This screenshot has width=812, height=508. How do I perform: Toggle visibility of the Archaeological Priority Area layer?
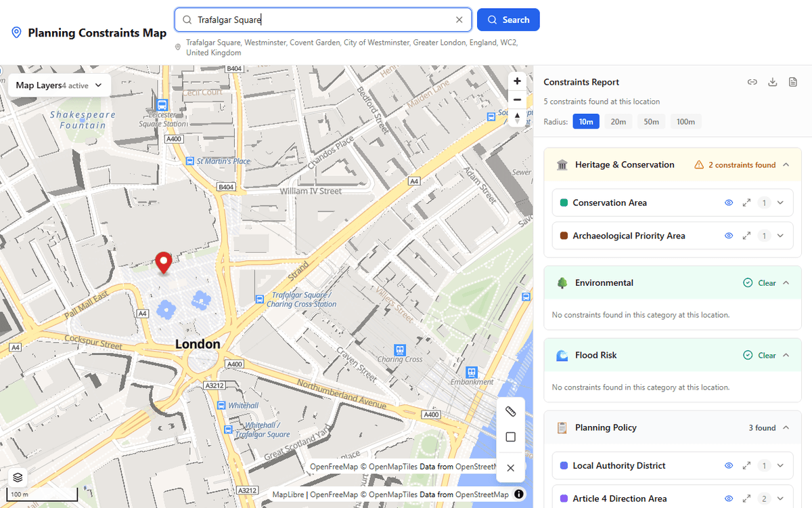tap(729, 235)
